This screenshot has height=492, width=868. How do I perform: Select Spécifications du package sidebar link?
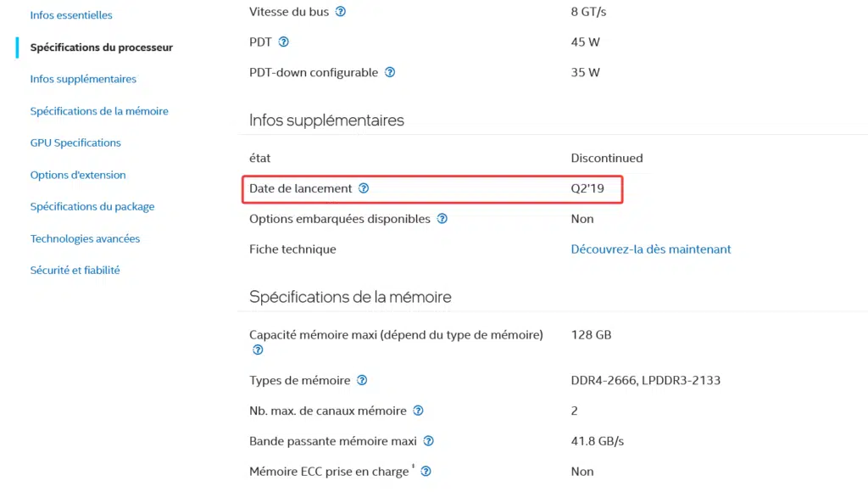92,207
